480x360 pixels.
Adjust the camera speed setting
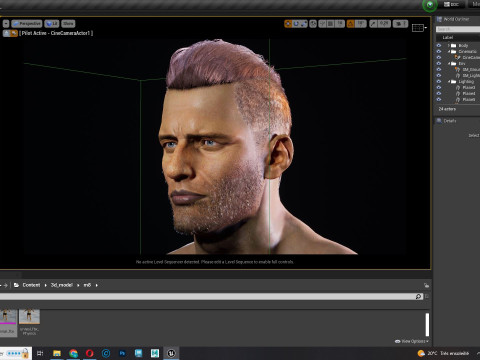point(400,24)
